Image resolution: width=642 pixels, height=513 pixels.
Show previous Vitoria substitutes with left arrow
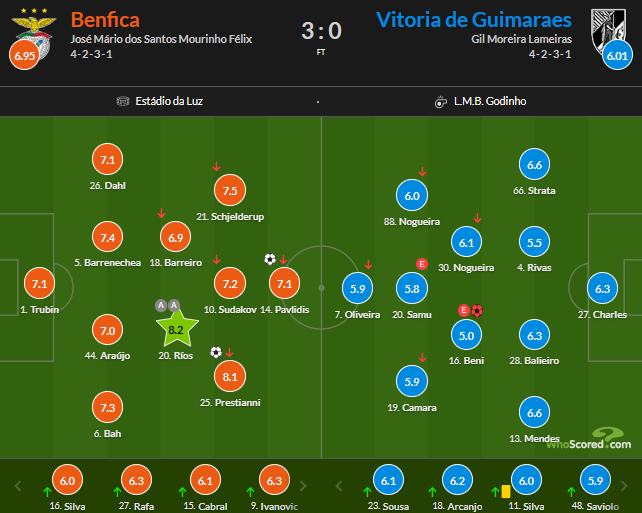(339, 486)
